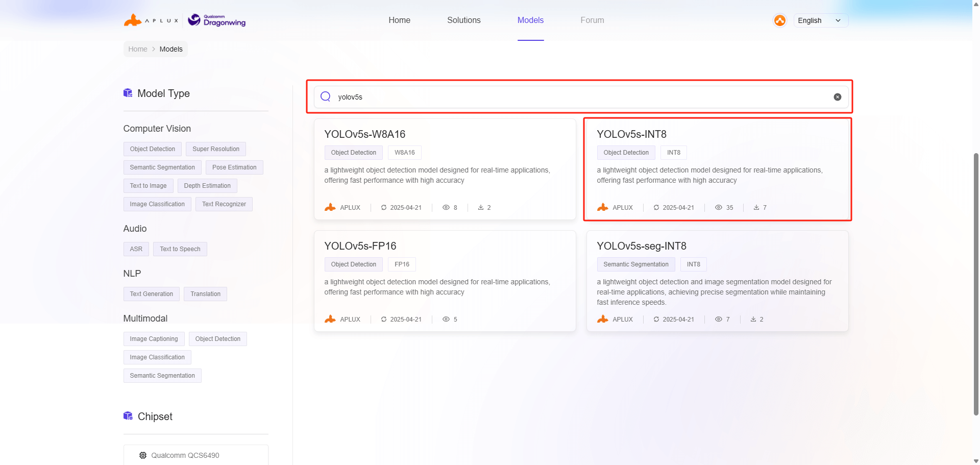
Task: Click the APLUX logo in header
Action: 151,20
